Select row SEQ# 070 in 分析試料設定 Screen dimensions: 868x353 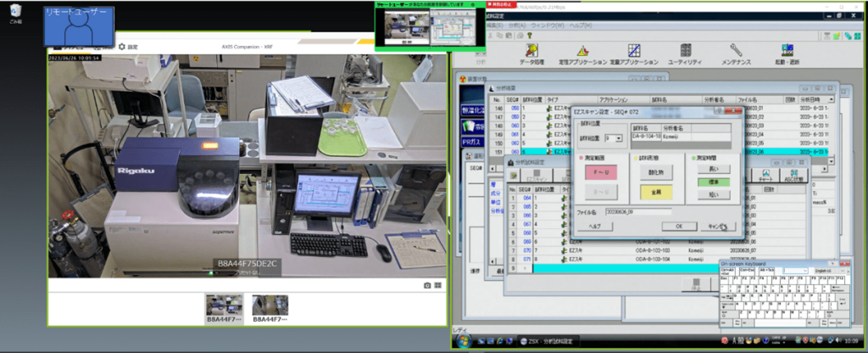pos(657,250)
